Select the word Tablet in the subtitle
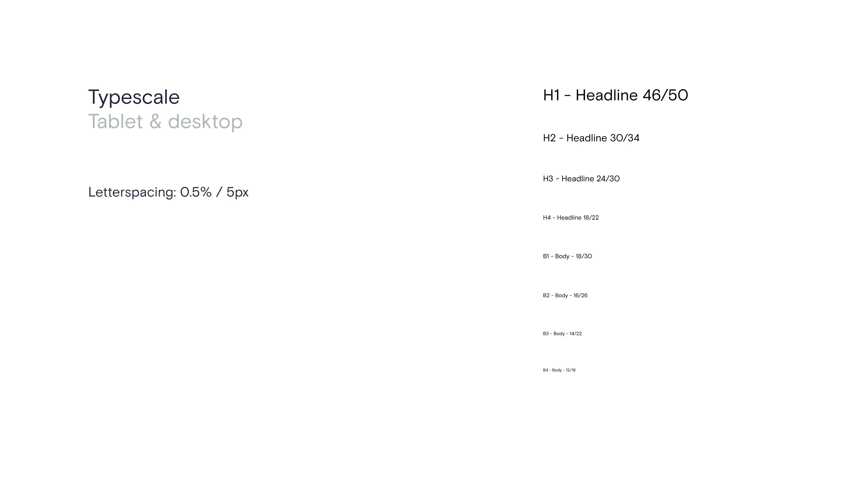Viewport: 868px width, 488px height. tap(115, 121)
